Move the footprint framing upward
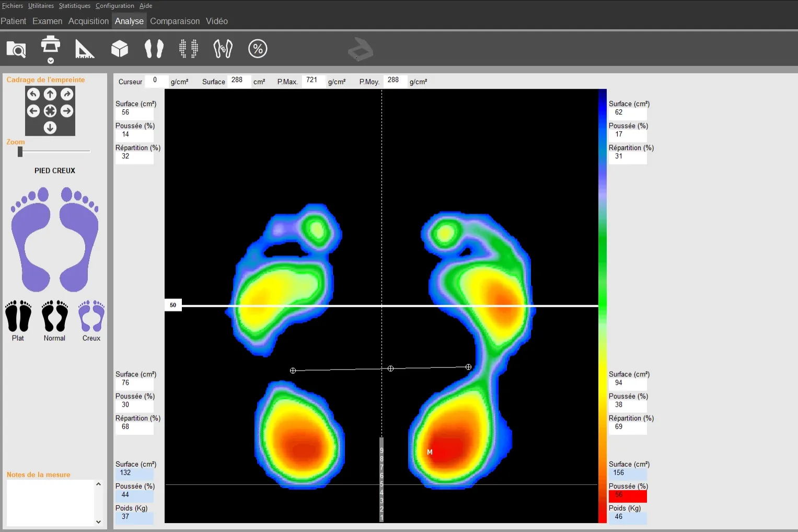The height and width of the screenshot is (532, 798). [x=50, y=94]
